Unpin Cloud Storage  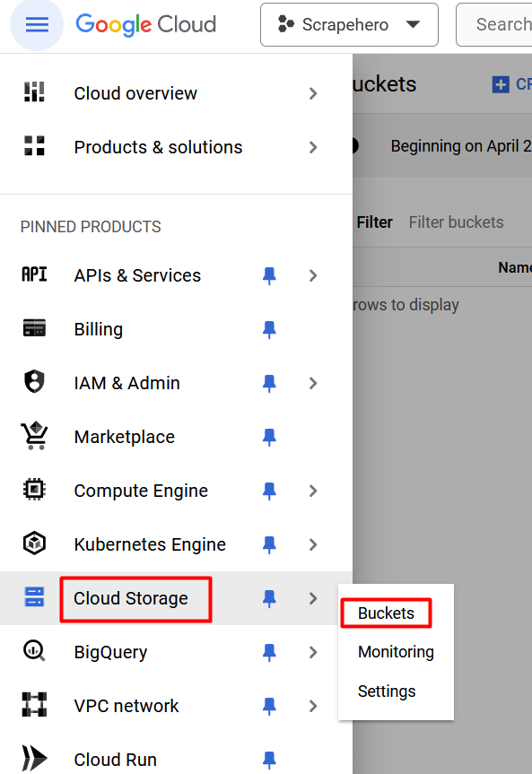pos(269,598)
